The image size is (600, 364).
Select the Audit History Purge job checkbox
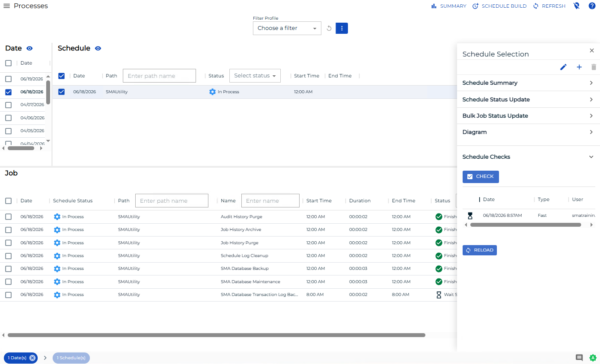point(8,217)
